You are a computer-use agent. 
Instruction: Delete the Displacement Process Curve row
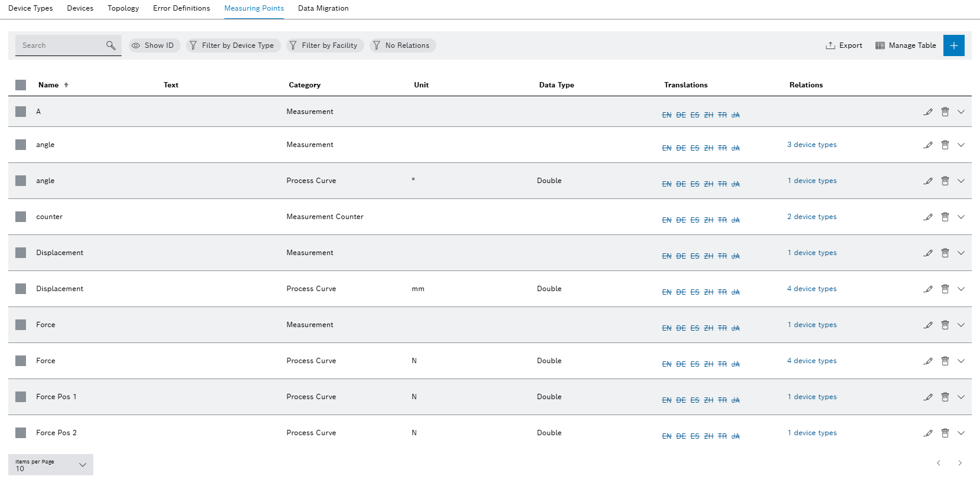pos(945,289)
